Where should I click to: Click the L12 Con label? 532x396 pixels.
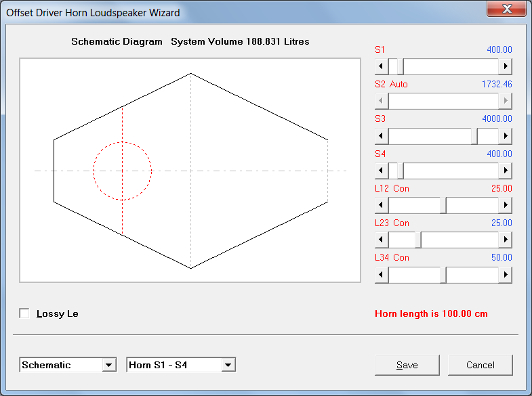(x=392, y=188)
